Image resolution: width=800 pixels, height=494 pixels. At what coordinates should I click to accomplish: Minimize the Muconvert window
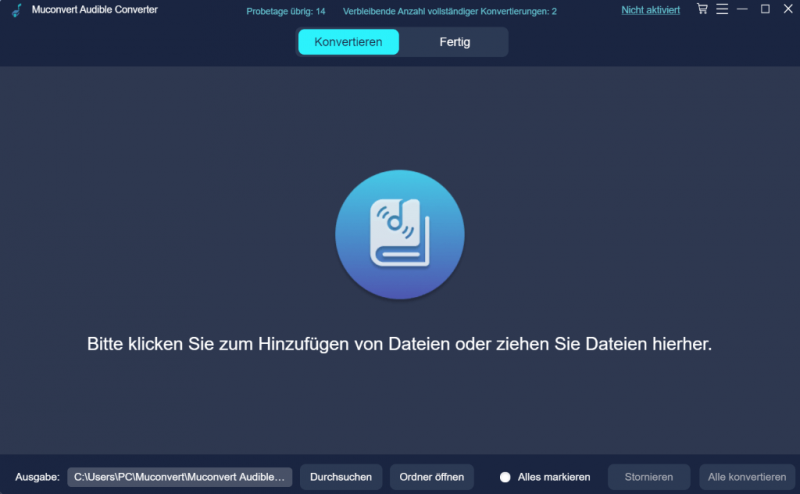click(x=742, y=9)
